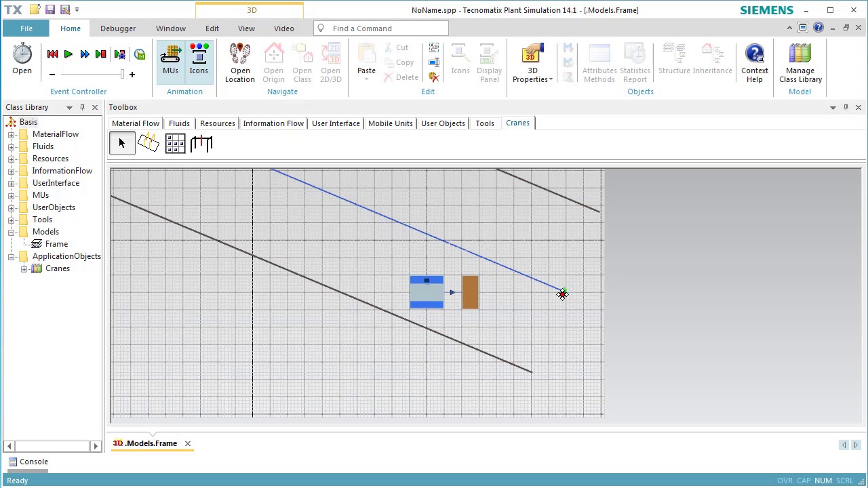Image resolution: width=868 pixels, height=488 pixels.
Task: Open Context Help
Action: (x=755, y=63)
